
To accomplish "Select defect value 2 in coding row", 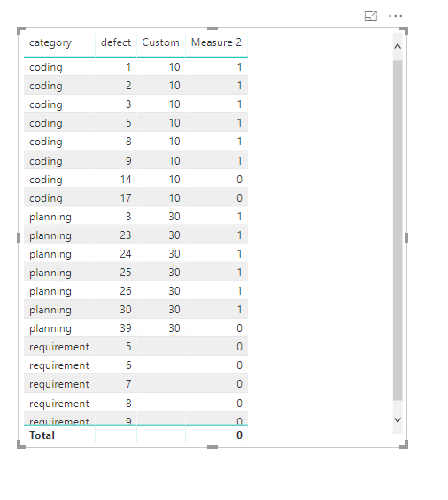I will (128, 86).
